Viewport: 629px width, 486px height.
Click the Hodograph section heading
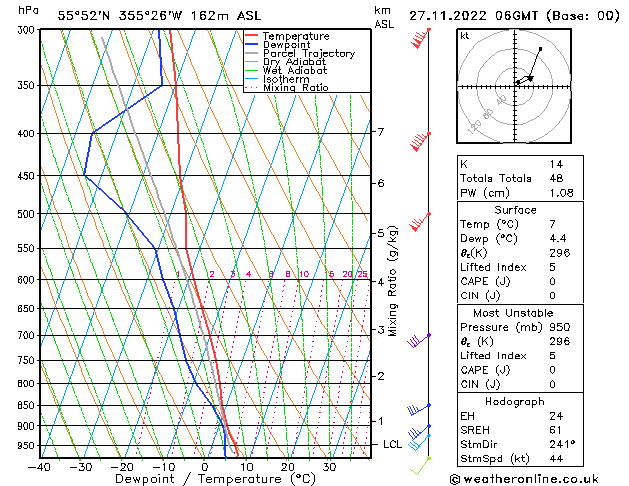(x=515, y=402)
